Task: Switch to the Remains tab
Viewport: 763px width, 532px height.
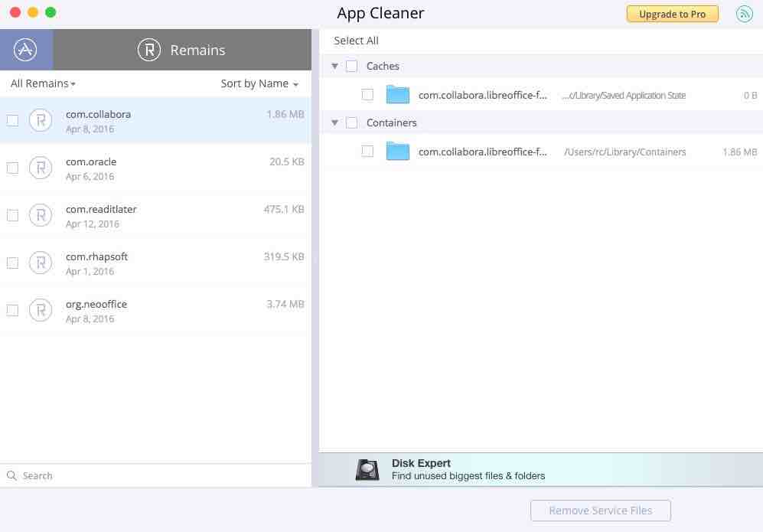Action: point(182,50)
